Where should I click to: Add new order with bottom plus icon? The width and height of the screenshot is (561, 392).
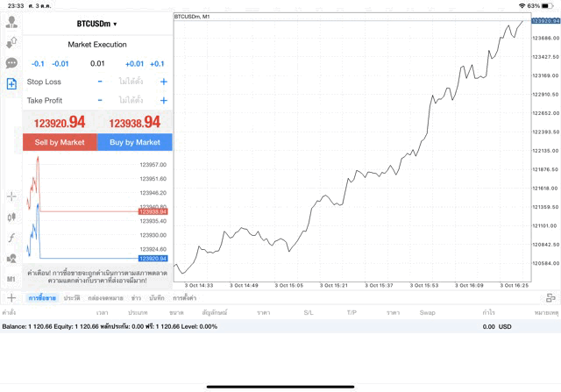click(x=11, y=298)
